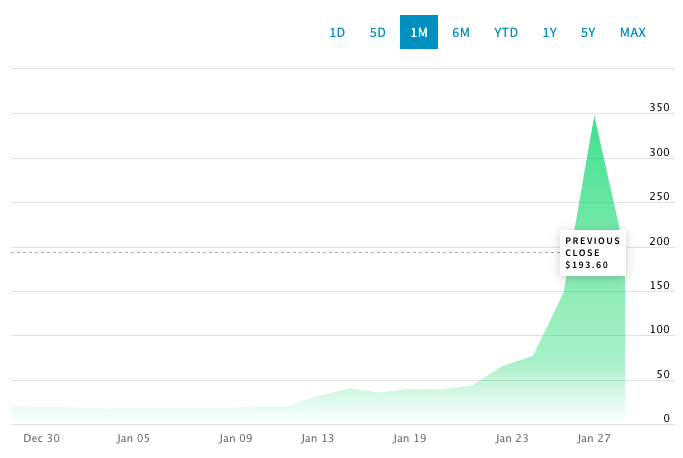Select the Jan 27 date marker

point(593,438)
